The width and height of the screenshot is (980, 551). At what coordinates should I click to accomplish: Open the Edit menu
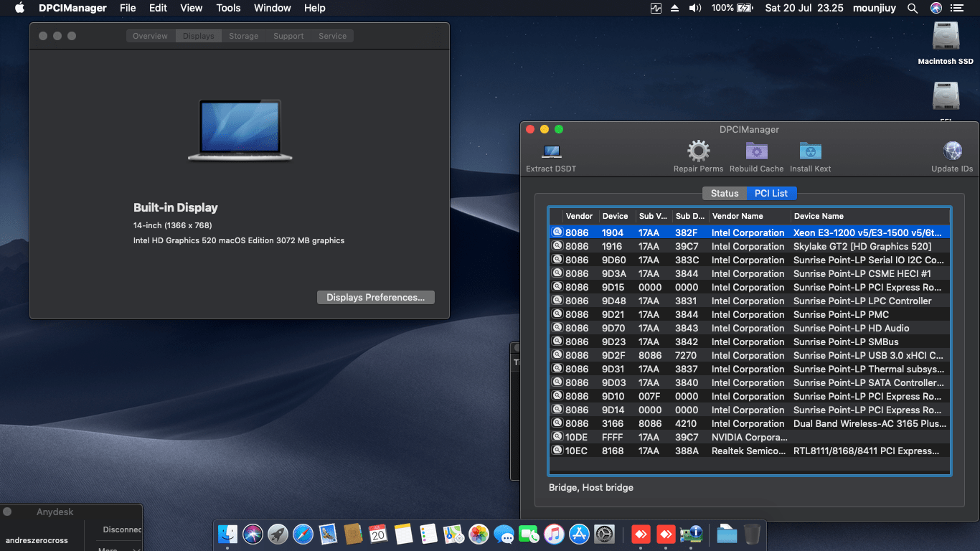tap(158, 8)
